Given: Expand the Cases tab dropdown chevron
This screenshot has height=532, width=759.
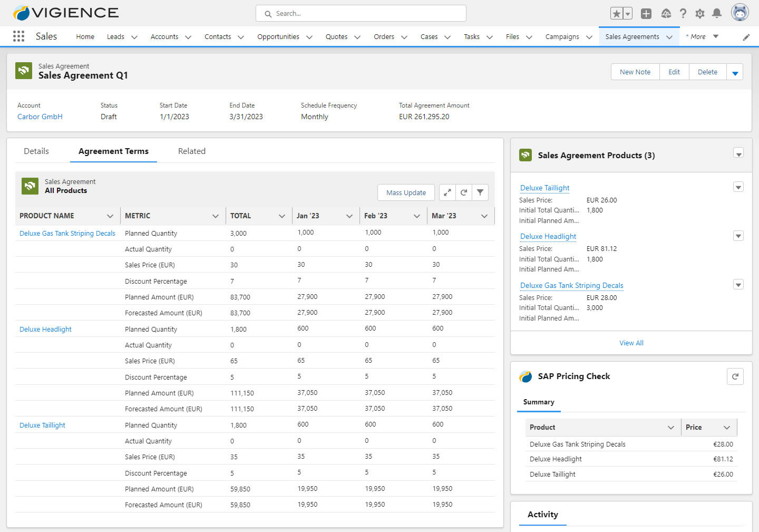Looking at the screenshot, I should 447,37.
